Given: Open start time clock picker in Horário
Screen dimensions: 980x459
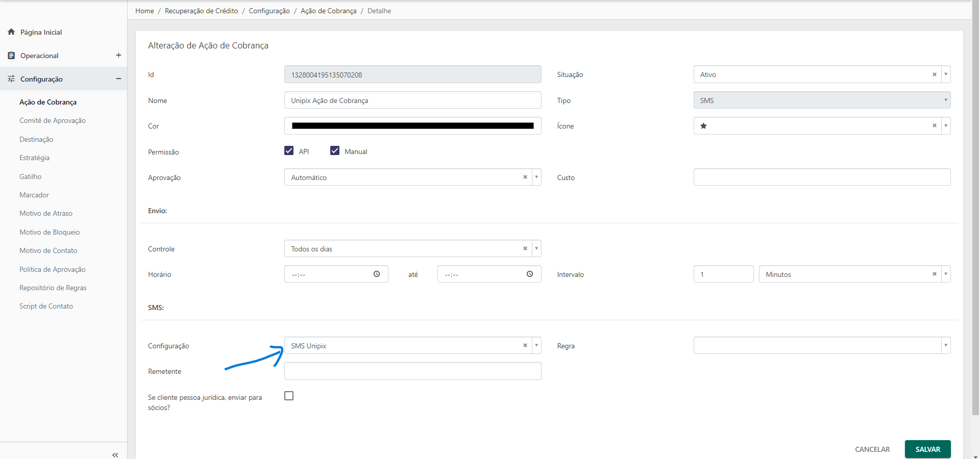Looking at the screenshot, I should click(377, 274).
